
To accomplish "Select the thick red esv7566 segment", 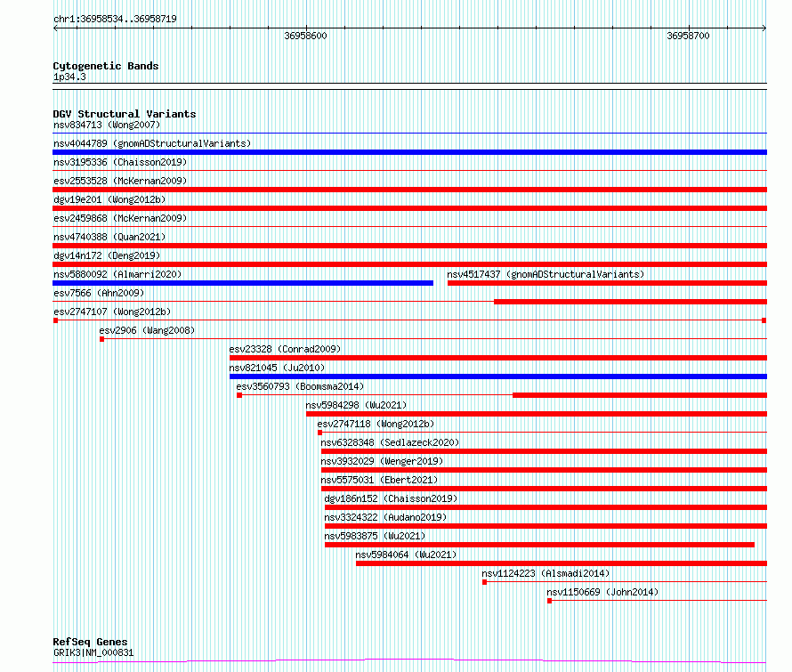I will coord(630,302).
